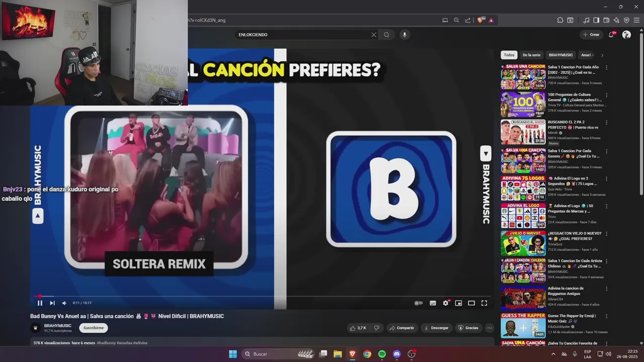This screenshot has width=644, height=362.
Task: Like the video with 3,7 K
Action: coord(358,328)
